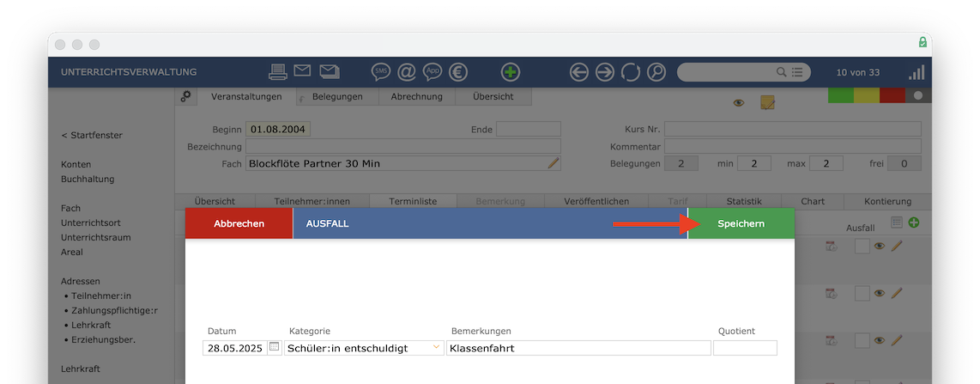Image resolution: width=980 pixels, height=384 pixels.
Task: Tick the first Ausfall checkbox
Action: 862,247
